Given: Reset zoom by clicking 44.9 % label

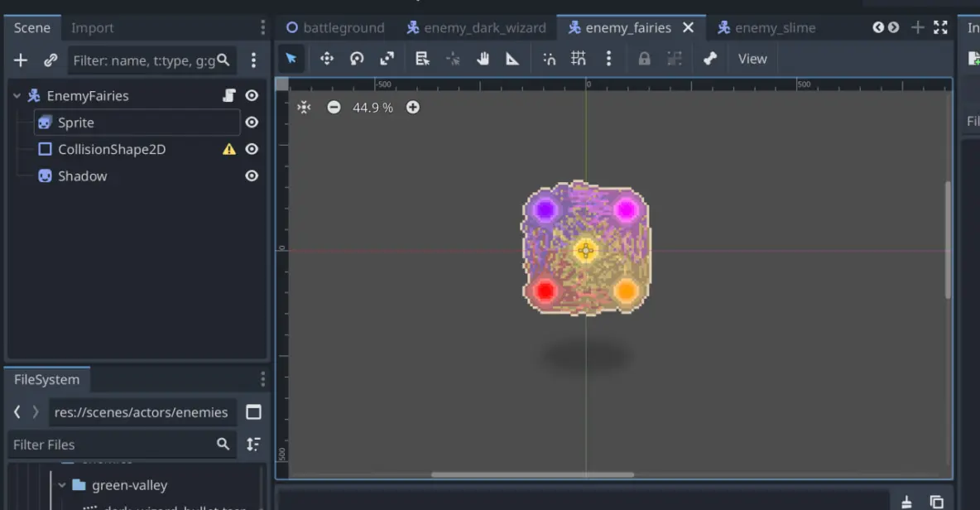Looking at the screenshot, I should tap(372, 108).
